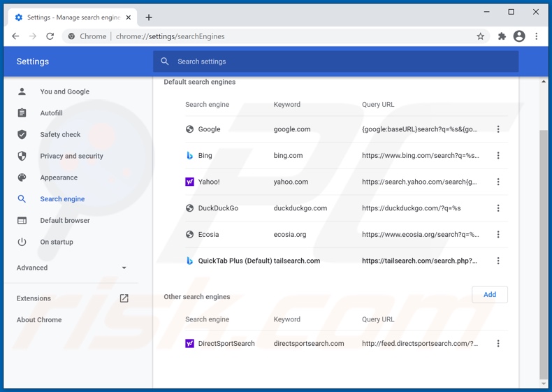Open Privacy and security settings
552x392 pixels.
(x=71, y=156)
